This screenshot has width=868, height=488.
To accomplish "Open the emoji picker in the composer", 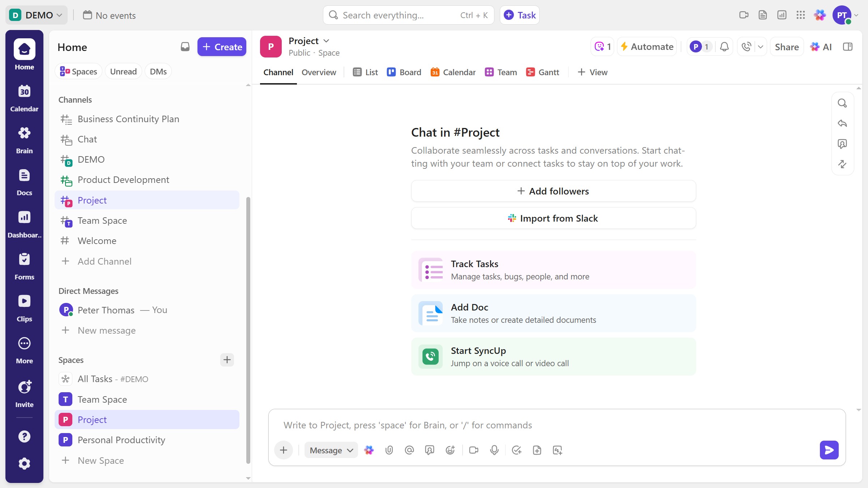I will 450,450.
